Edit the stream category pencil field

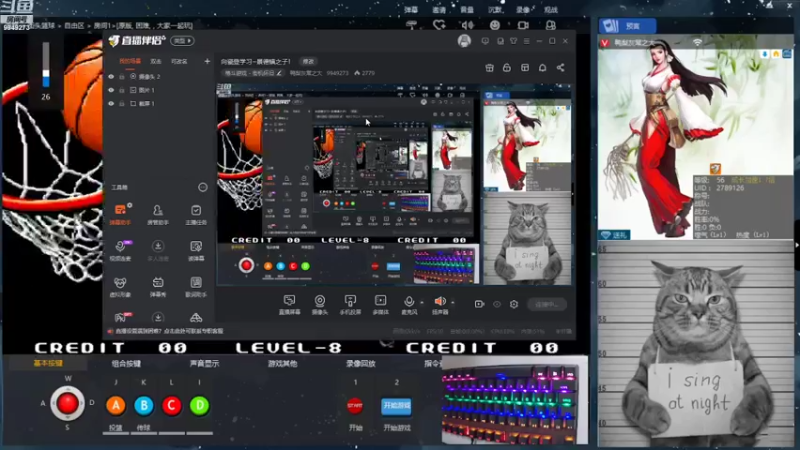tap(253, 73)
